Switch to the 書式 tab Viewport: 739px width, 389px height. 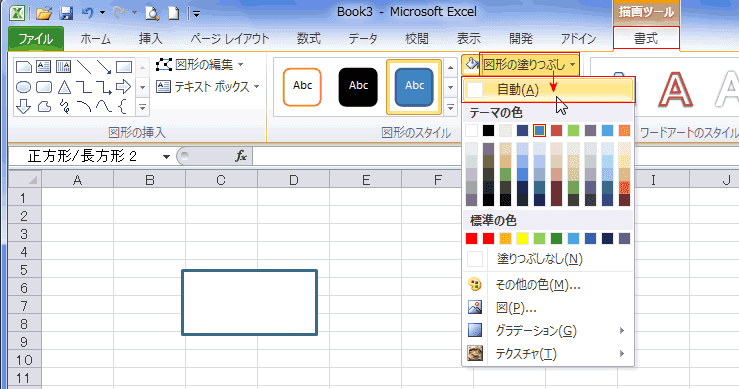click(x=646, y=39)
